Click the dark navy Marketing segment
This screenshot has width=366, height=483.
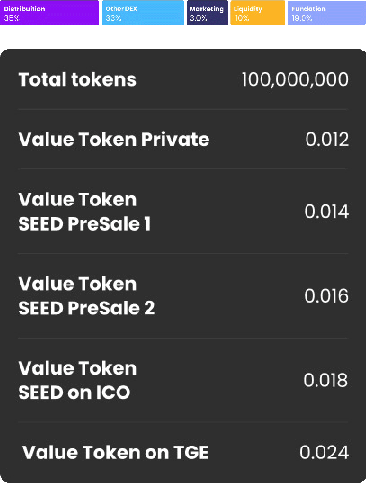tap(207, 12)
